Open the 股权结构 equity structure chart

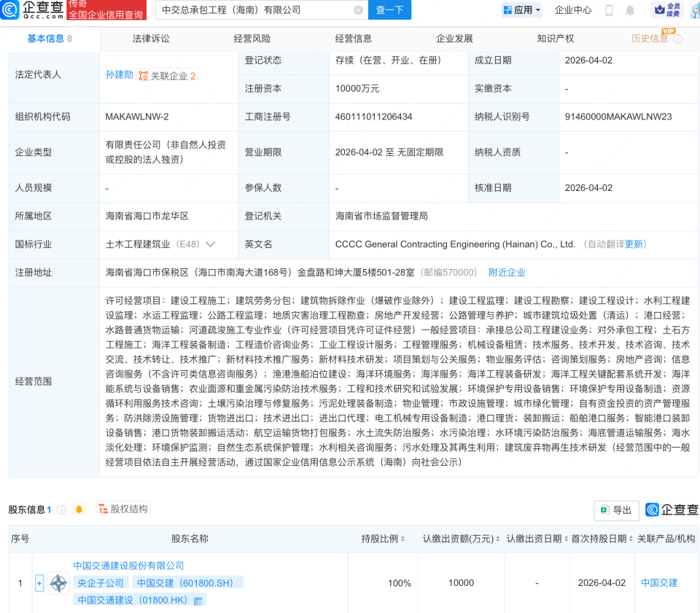coord(120,510)
